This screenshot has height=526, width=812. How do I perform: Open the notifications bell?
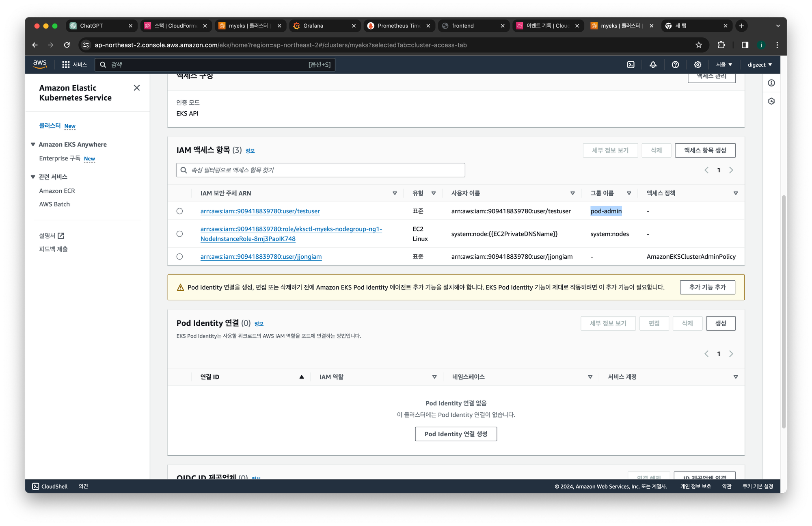point(653,65)
